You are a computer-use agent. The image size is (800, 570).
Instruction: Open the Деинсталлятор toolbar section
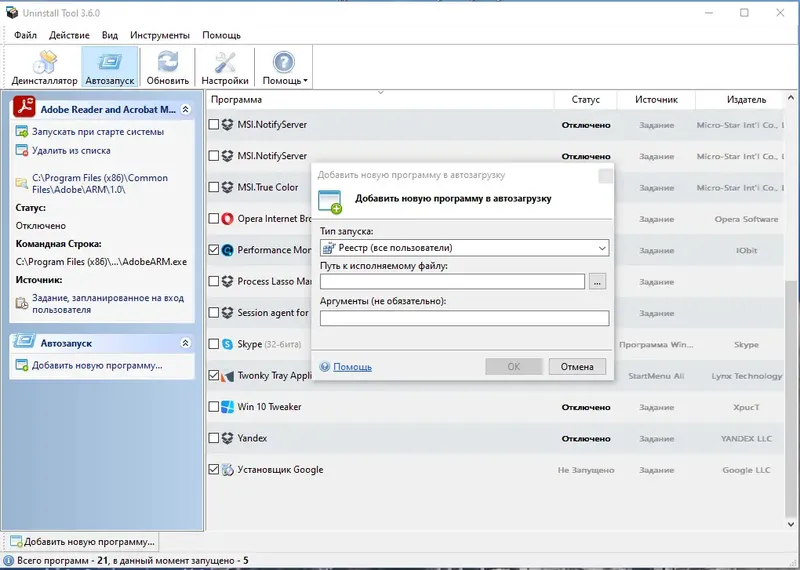tap(44, 67)
